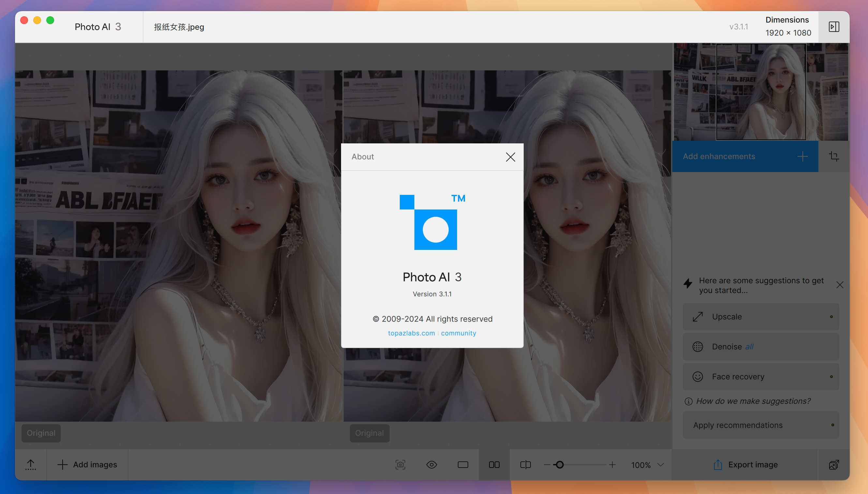The width and height of the screenshot is (868, 494).
Task: Select the crop/transform icon
Action: pos(835,156)
